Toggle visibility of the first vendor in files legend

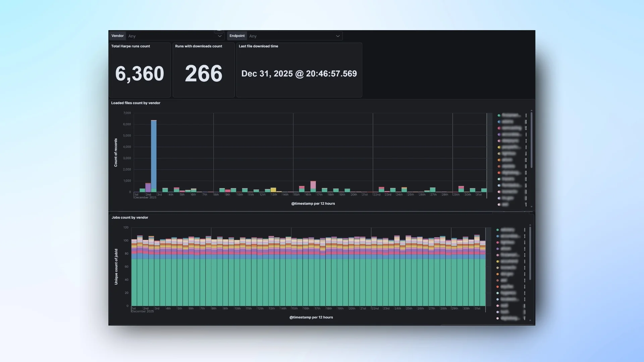[x=499, y=115]
